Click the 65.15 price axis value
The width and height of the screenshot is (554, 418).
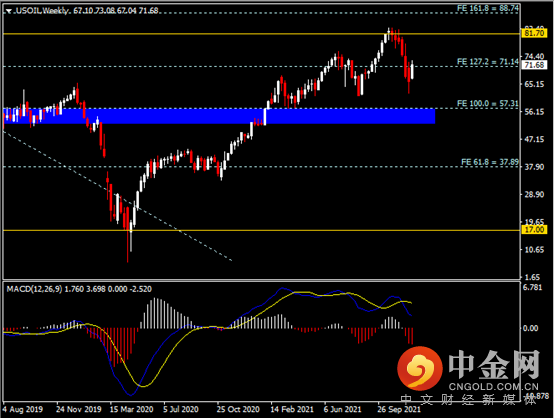534,84
